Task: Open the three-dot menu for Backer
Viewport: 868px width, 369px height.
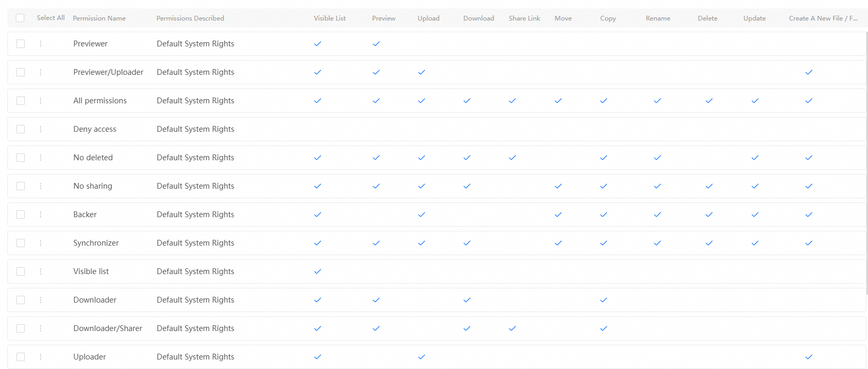Action: click(41, 215)
